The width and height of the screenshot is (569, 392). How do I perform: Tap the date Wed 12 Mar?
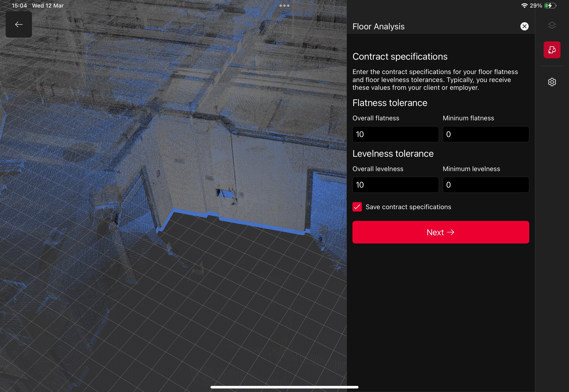[x=48, y=5]
